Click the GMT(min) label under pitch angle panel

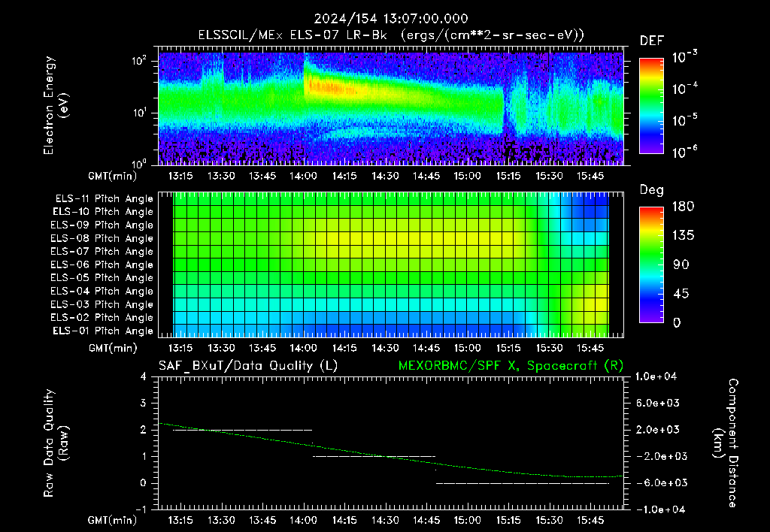click(113, 349)
